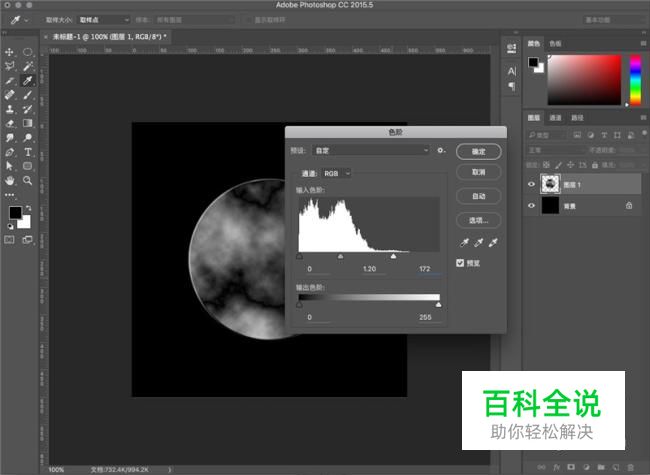Open Options... button in Levels dialog
The height and width of the screenshot is (475, 650).
click(x=479, y=220)
